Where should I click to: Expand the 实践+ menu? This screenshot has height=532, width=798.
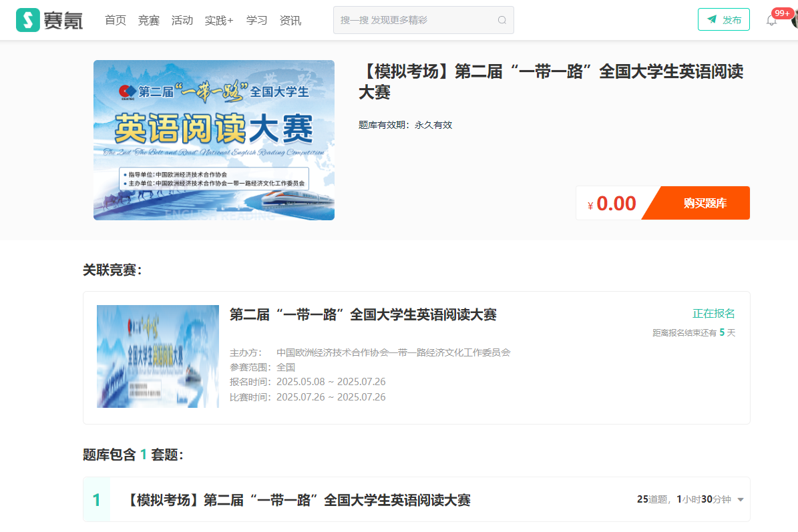point(219,20)
